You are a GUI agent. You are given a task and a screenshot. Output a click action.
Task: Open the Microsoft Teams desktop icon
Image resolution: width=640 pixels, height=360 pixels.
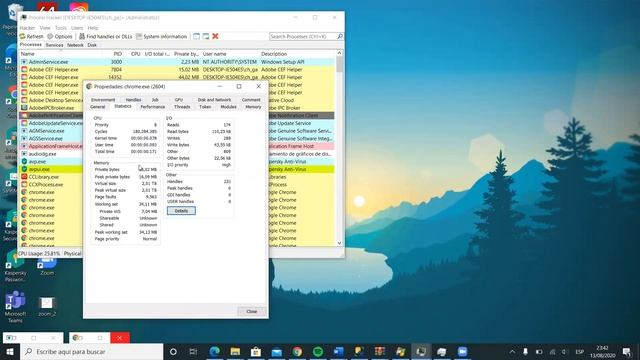click(x=15, y=306)
